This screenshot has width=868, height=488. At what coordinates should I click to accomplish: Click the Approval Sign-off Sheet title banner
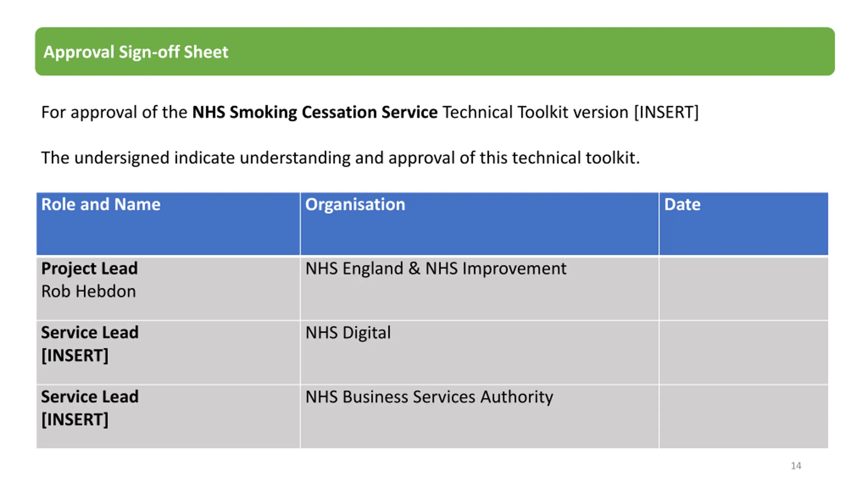435,52
